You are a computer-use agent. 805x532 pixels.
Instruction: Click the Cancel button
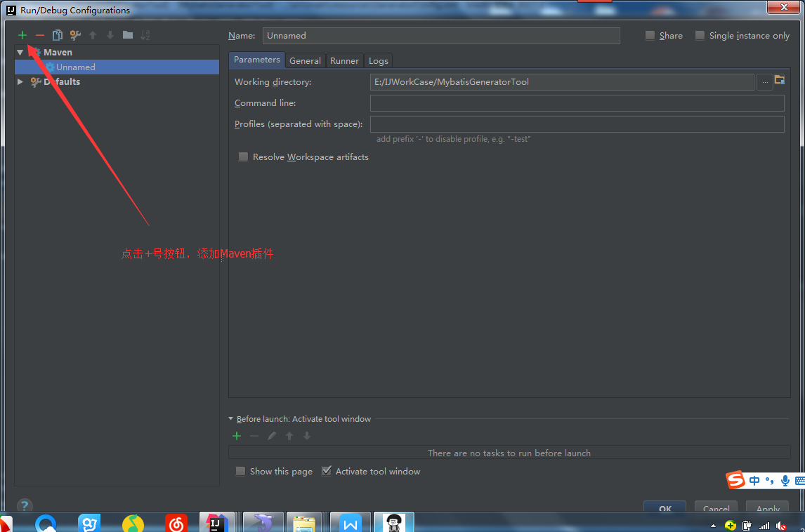coord(716,507)
